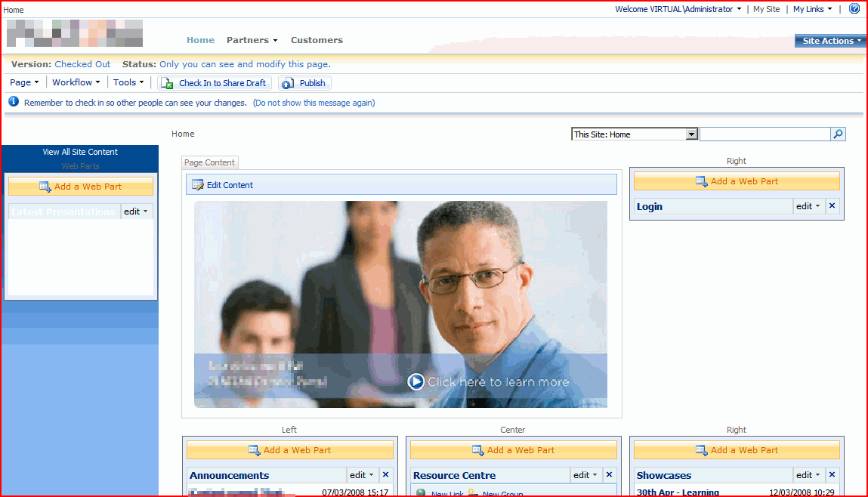The image size is (868, 497).
Task: Close the Resource Centre web part
Action: 609,475
